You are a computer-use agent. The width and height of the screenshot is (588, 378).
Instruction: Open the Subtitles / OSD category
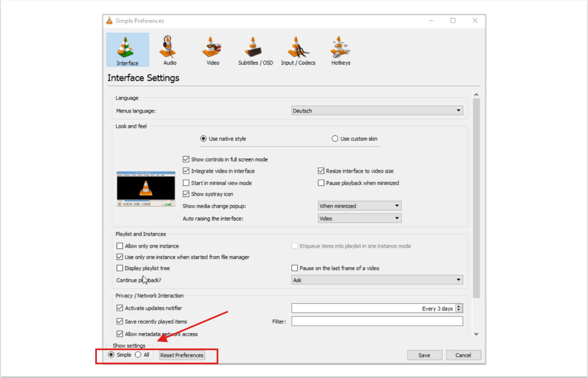tap(255, 50)
